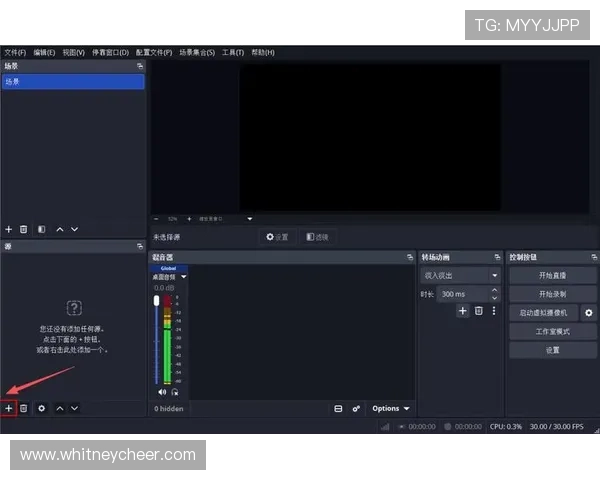Open the preview zoom scale dropdown
The image size is (600, 480).
coord(250,218)
